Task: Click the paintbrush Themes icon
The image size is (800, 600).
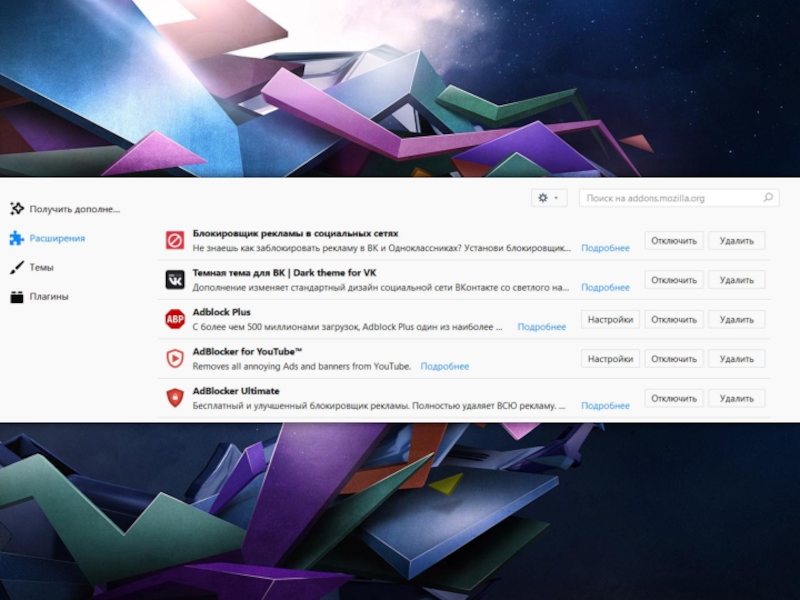Action: tap(17, 267)
